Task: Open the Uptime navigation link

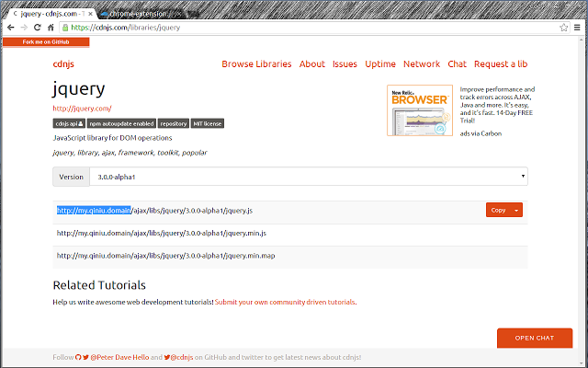Action: click(380, 64)
